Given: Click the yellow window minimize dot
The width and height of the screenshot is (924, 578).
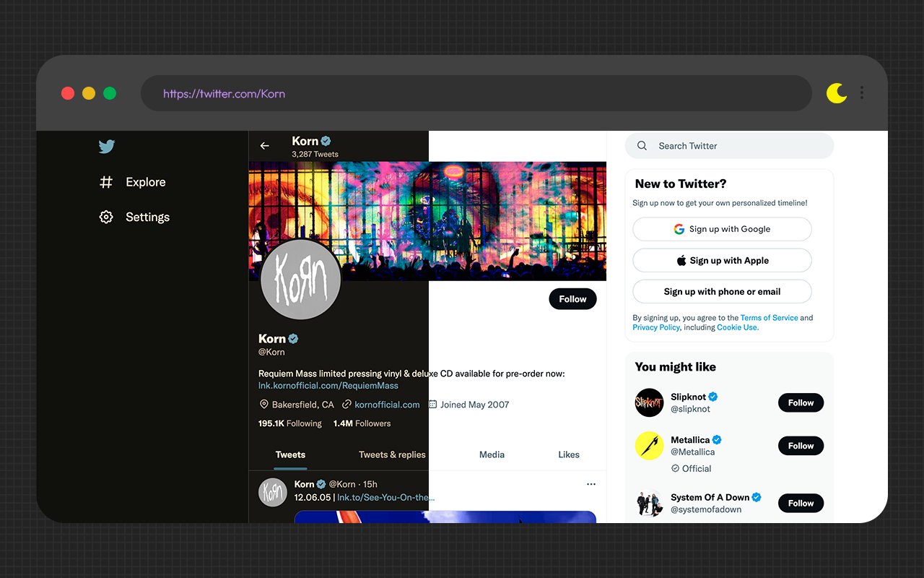Looking at the screenshot, I should 89,93.
